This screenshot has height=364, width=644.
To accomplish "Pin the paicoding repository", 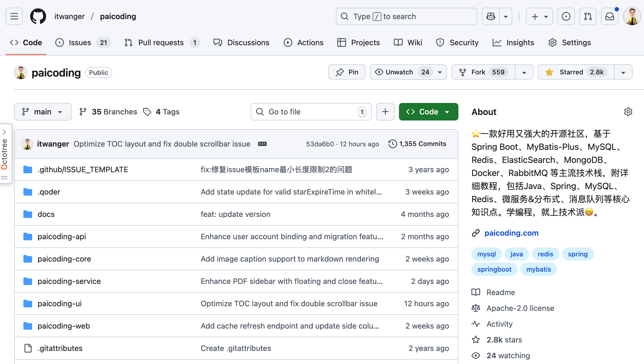I will [347, 72].
